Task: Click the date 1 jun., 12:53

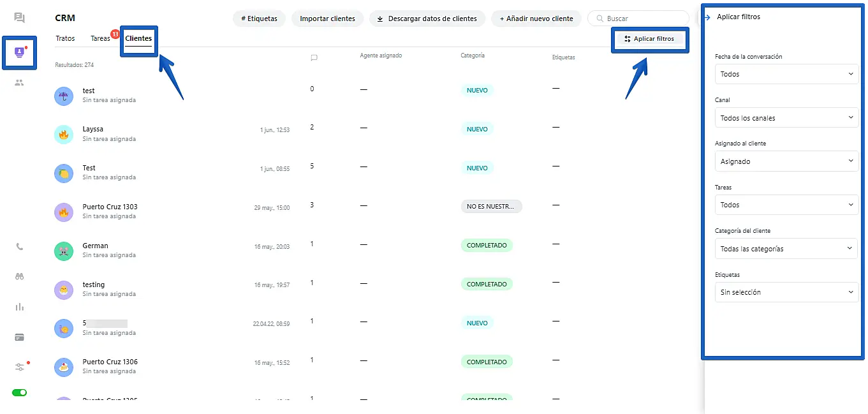Action: [x=275, y=130]
